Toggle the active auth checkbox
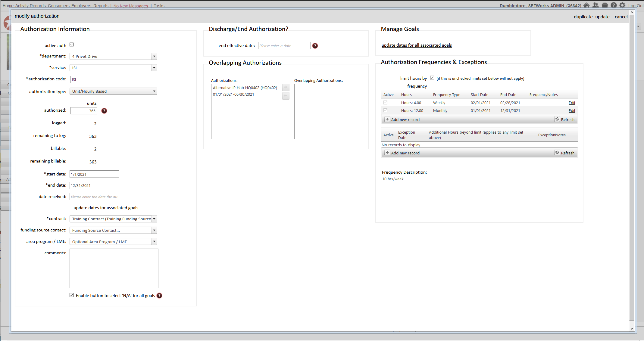644x341 pixels. 72,45
